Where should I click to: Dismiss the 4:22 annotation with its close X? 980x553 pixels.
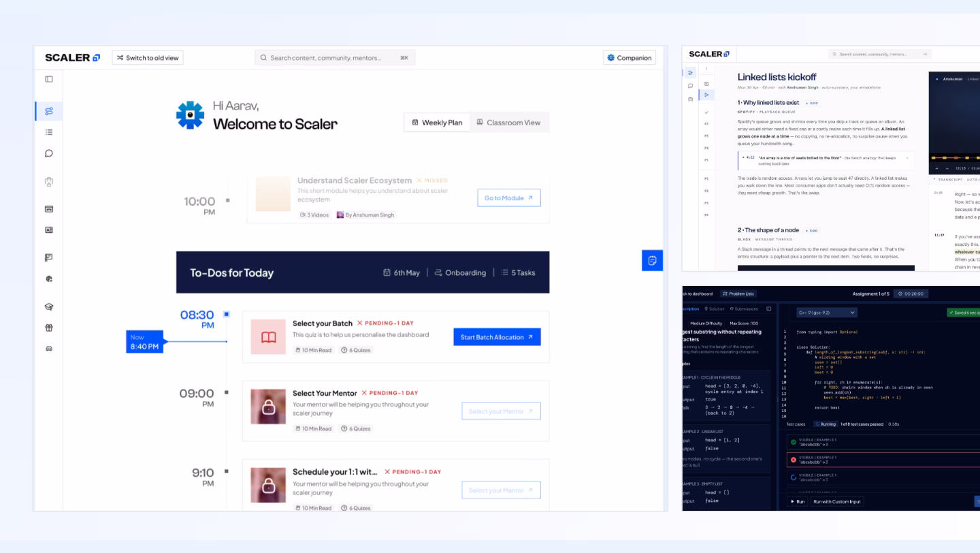[x=907, y=158]
